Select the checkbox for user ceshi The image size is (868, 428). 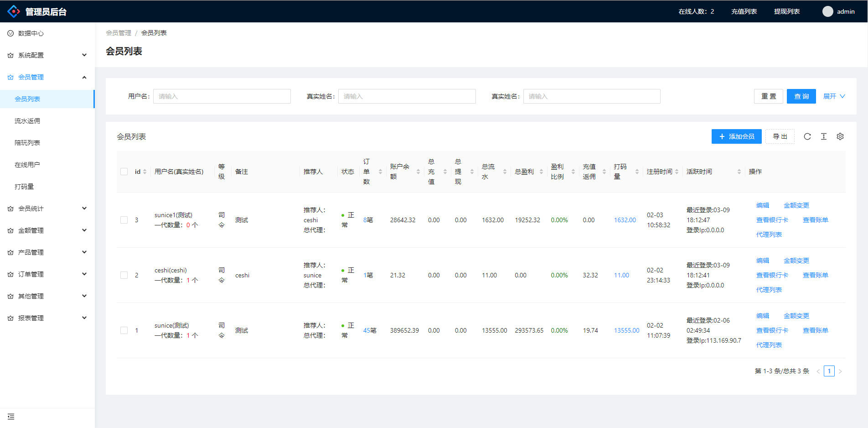point(124,275)
